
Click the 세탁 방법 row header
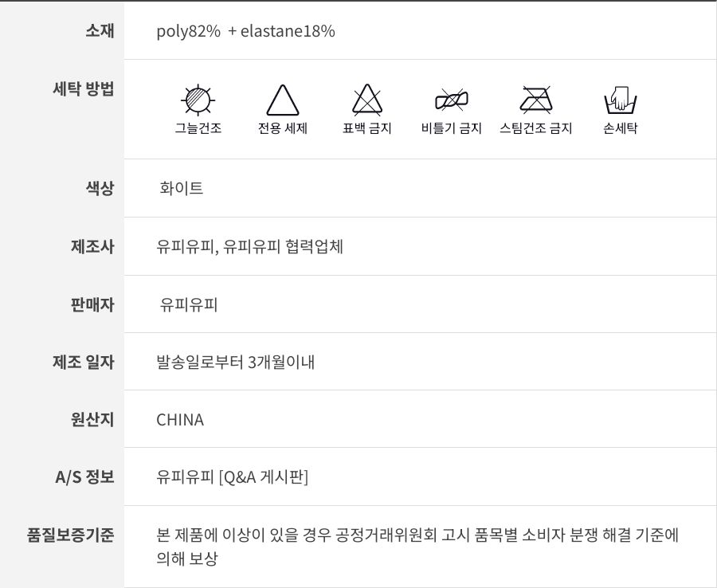[83, 88]
